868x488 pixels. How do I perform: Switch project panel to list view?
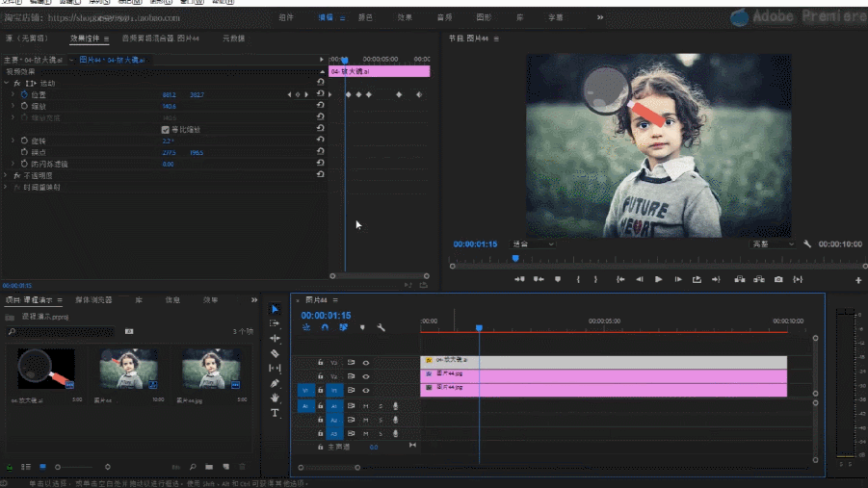(26, 467)
